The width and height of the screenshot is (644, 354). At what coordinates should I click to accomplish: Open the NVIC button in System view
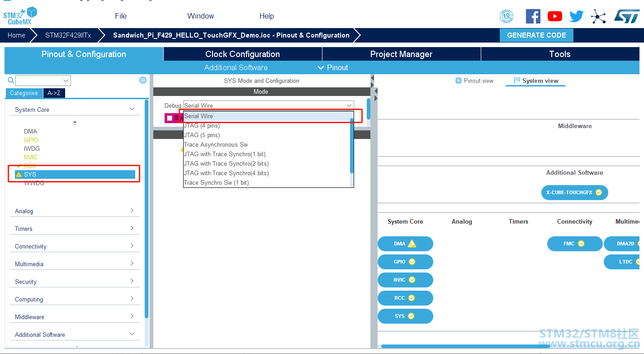point(405,280)
